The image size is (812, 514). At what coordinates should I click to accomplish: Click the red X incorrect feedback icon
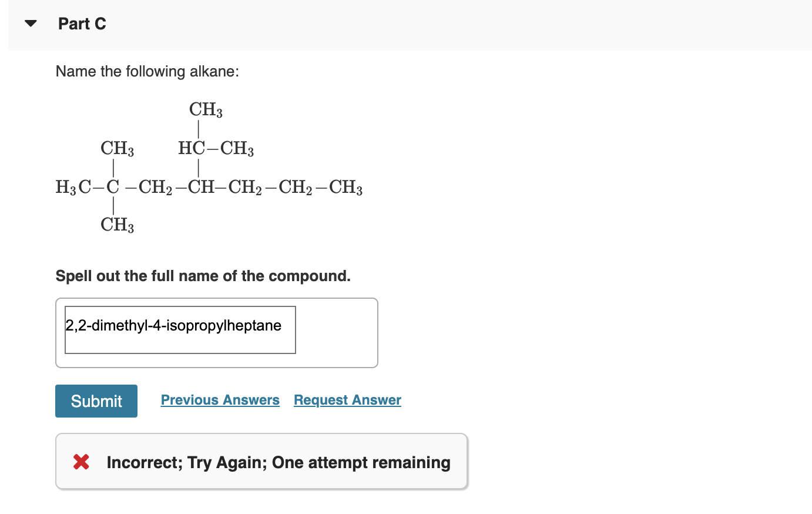[x=81, y=462]
